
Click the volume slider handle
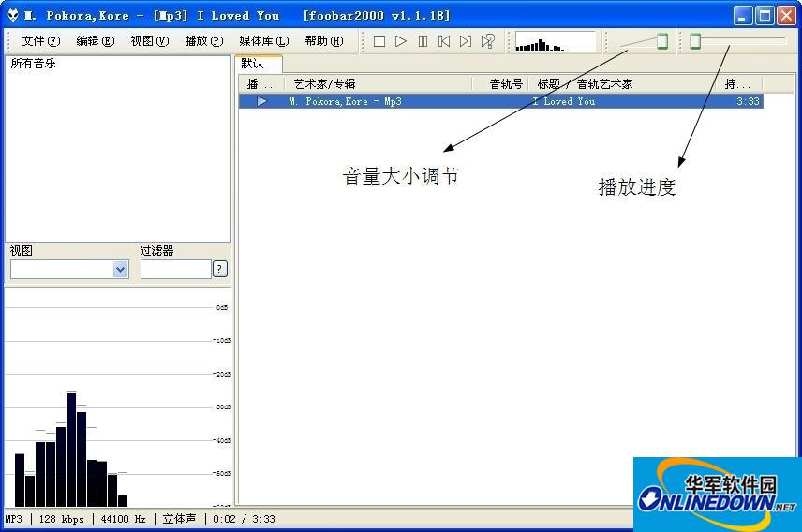662,41
